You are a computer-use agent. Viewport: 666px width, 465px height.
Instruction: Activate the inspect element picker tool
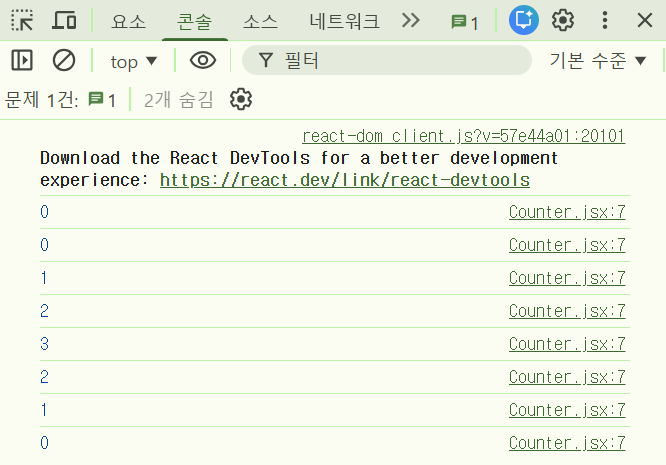(22, 20)
